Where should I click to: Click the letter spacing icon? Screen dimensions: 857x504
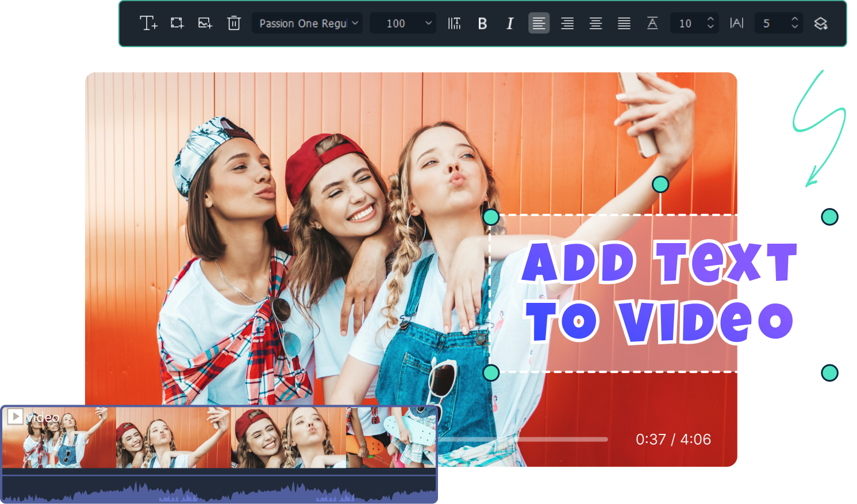click(x=736, y=23)
